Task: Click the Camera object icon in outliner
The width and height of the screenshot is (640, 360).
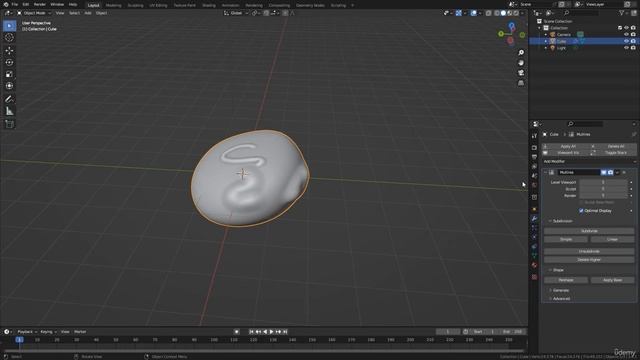Action: tap(553, 35)
